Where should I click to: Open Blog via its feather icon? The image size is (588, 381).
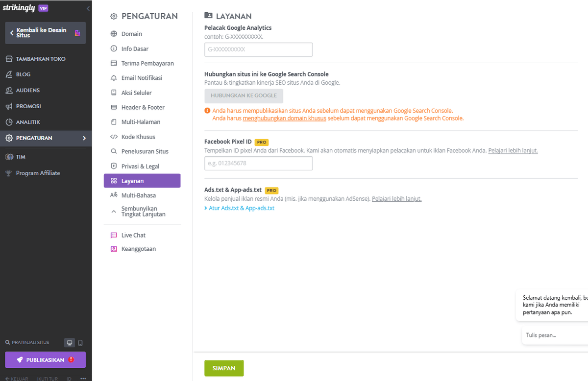[x=9, y=74]
